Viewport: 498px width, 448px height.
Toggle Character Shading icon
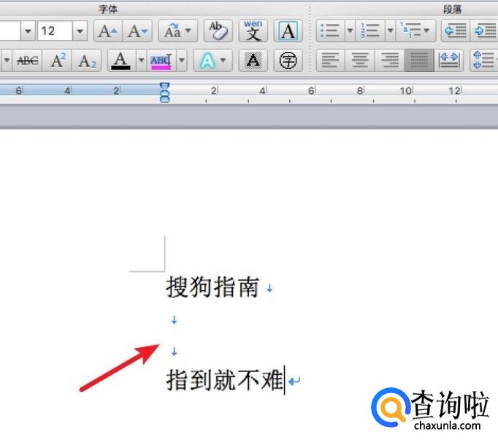point(253,60)
